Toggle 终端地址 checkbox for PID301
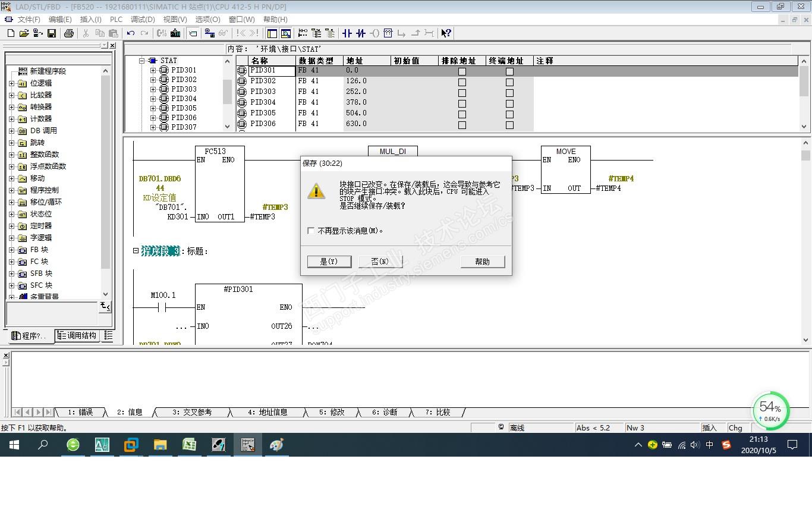Image resolution: width=812 pixels, height=528 pixels. point(509,71)
